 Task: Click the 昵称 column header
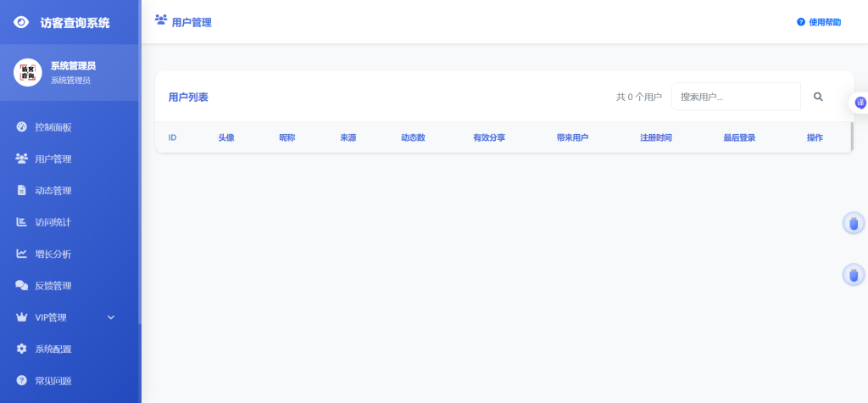(287, 137)
